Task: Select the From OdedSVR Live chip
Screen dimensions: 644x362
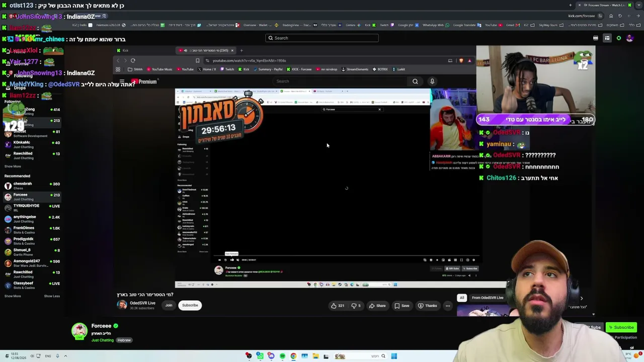Action: coord(488,298)
